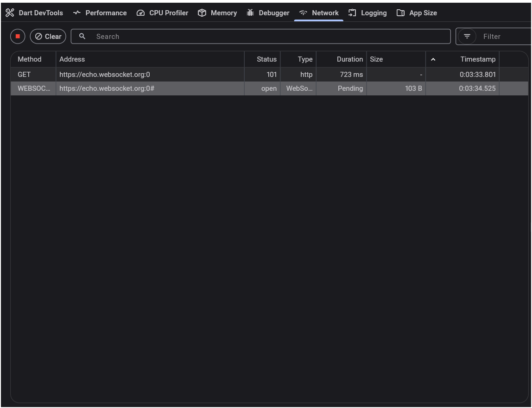Open the Performance tab
This screenshot has width=532, height=408.
100,13
